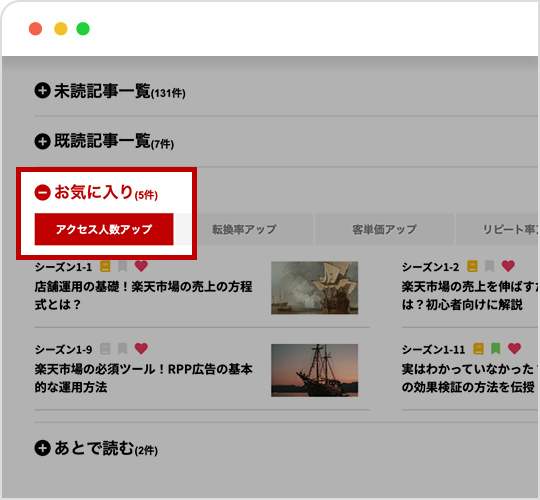Toggle the green bookmark on シーズン1-11
This screenshot has width=540, height=500.
tap(496, 349)
